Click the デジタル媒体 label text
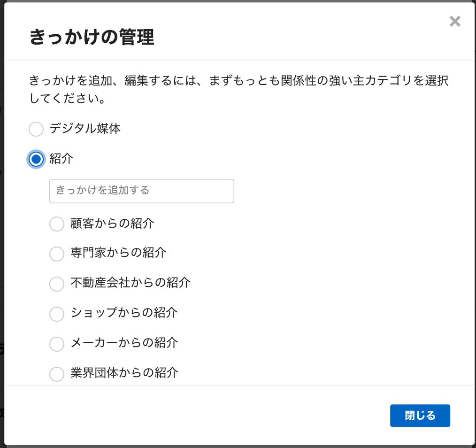Screen dimensions: 476x448 (x=85, y=129)
